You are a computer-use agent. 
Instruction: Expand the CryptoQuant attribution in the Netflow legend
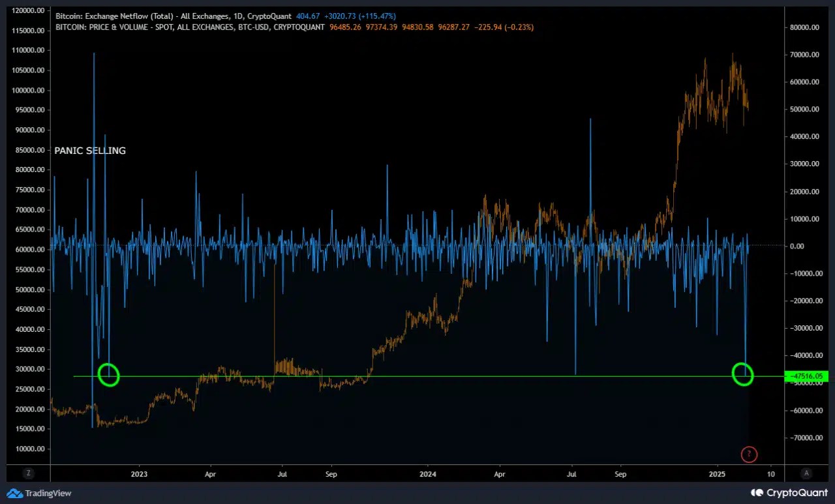pos(269,16)
